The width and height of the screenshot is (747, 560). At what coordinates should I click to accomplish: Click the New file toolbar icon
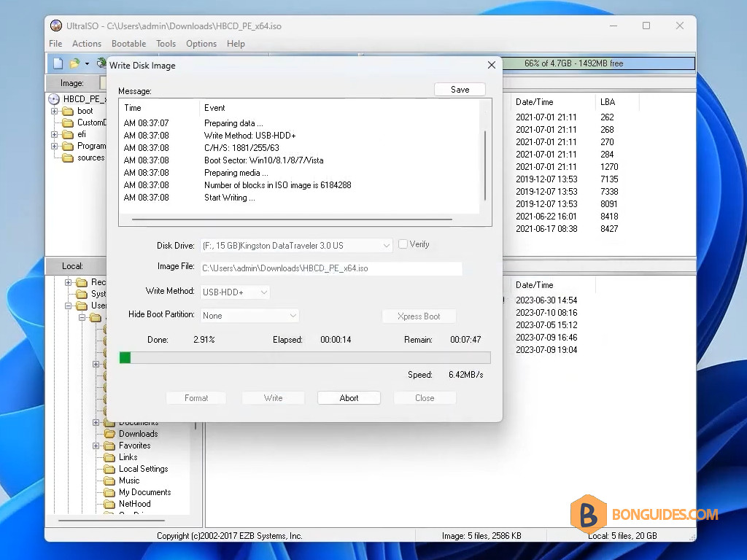tap(58, 63)
